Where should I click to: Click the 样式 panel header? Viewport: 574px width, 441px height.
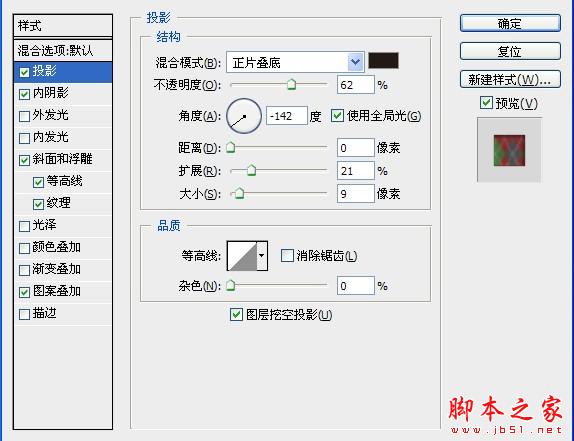pos(63,26)
